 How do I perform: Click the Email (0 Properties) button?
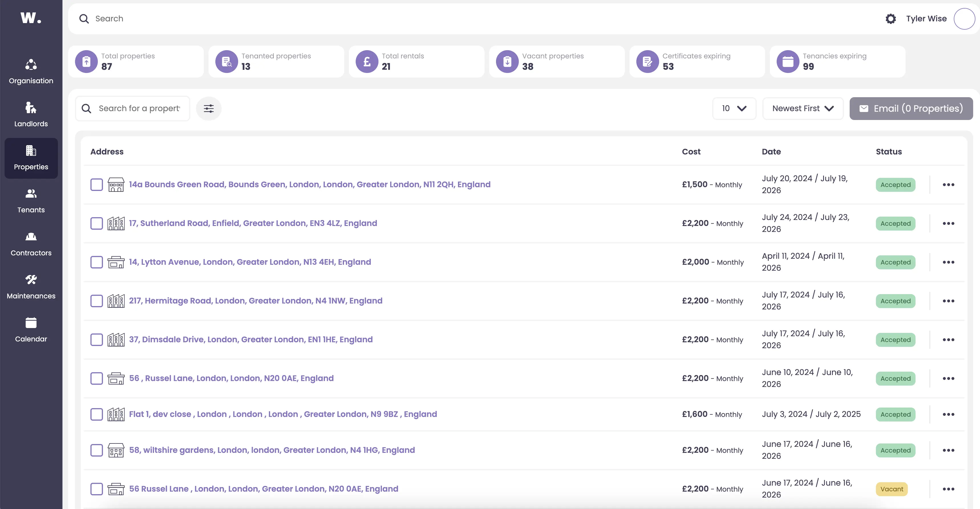(911, 109)
